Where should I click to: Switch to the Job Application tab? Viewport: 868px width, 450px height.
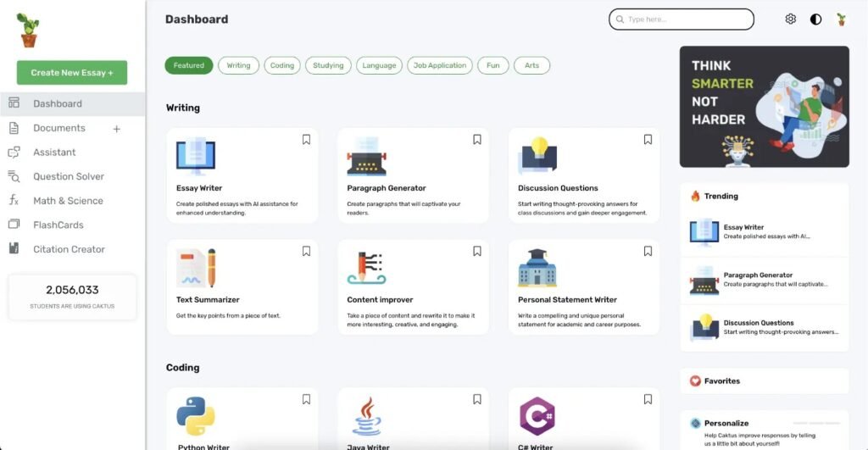click(439, 65)
